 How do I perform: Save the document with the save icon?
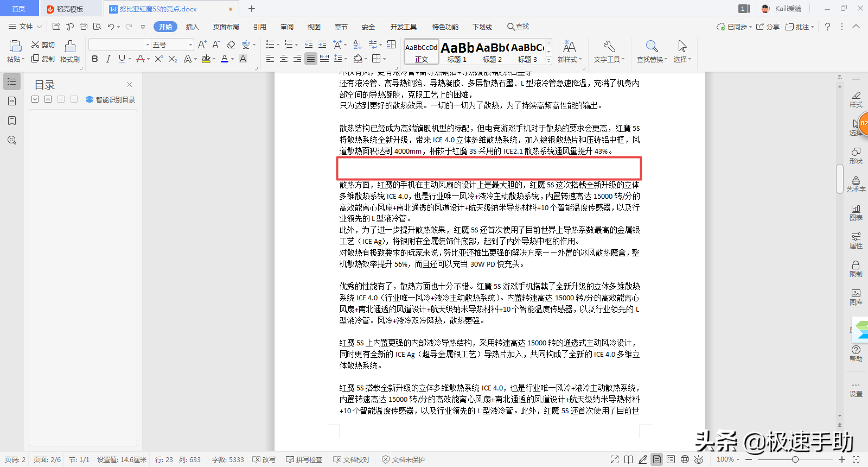click(56, 27)
